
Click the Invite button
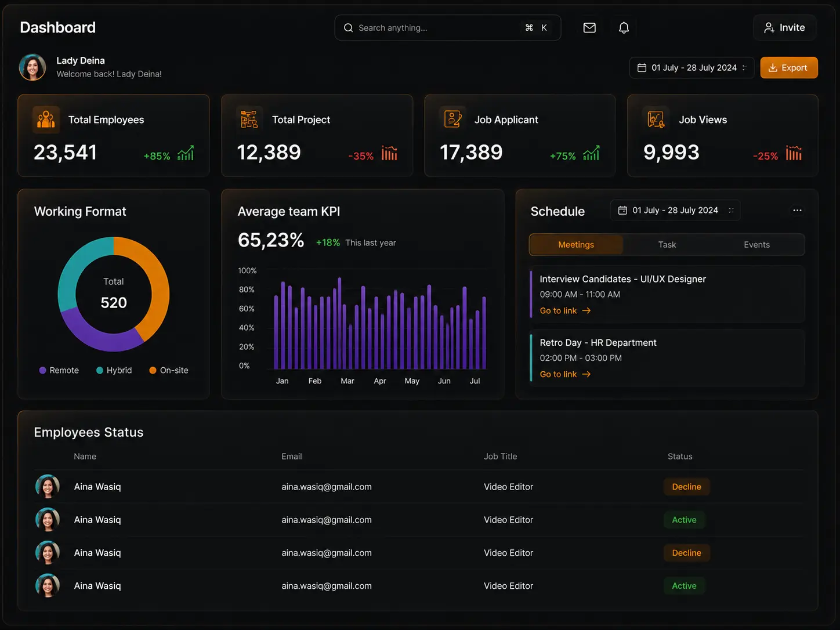pyautogui.click(x=785, y=28)
